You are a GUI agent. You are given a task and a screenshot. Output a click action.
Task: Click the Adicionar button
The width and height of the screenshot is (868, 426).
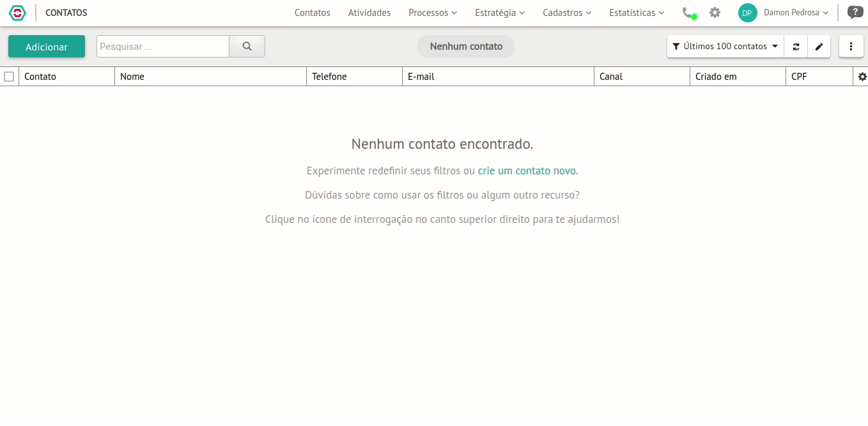point(47,47)
